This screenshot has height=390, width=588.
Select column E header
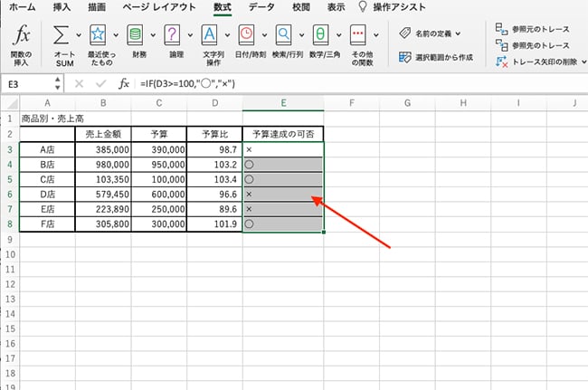pyautogui.click(x=283, y=103)
